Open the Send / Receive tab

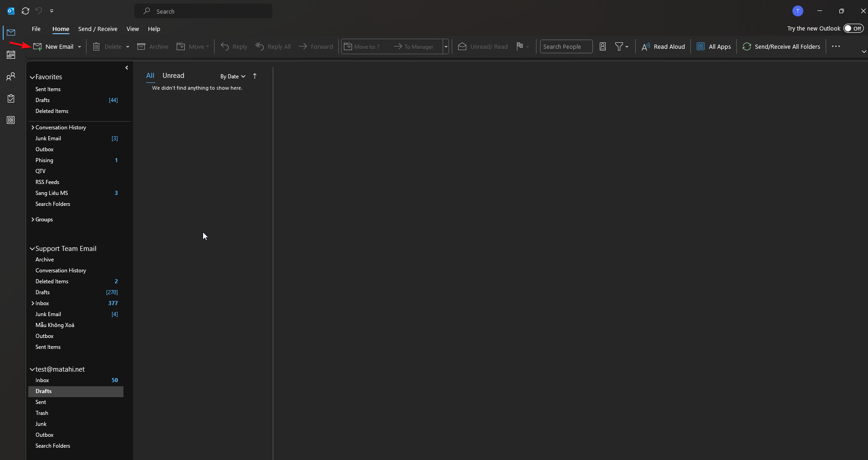tap(97, 29)
